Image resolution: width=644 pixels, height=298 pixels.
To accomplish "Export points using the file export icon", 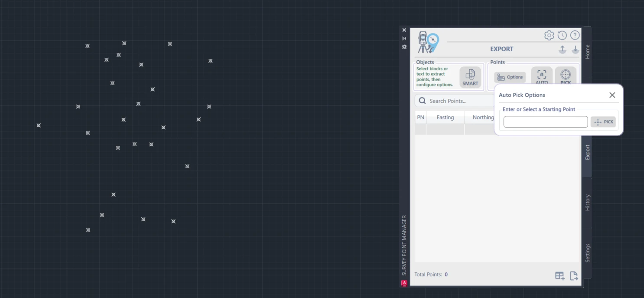I will point(574,275).
